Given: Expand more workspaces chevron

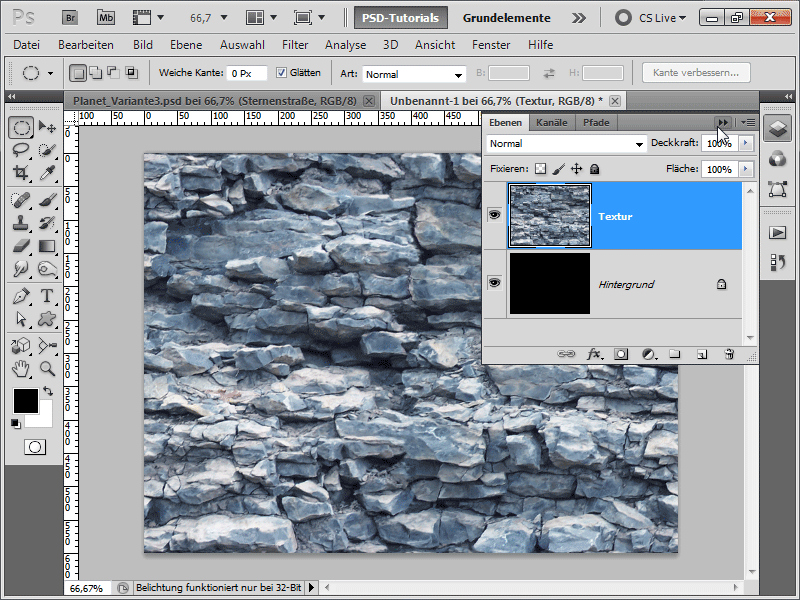Looking at the screenshot, I should (x=579, y=18).
